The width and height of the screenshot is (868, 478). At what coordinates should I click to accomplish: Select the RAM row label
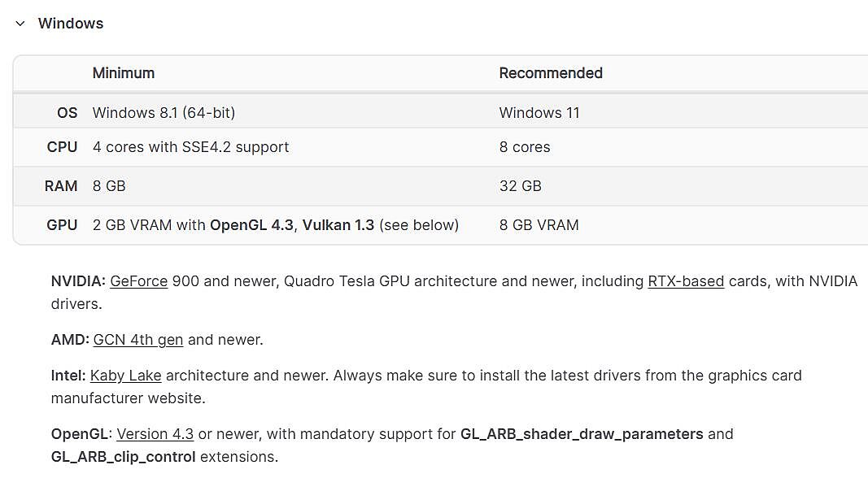click(61, 186)
